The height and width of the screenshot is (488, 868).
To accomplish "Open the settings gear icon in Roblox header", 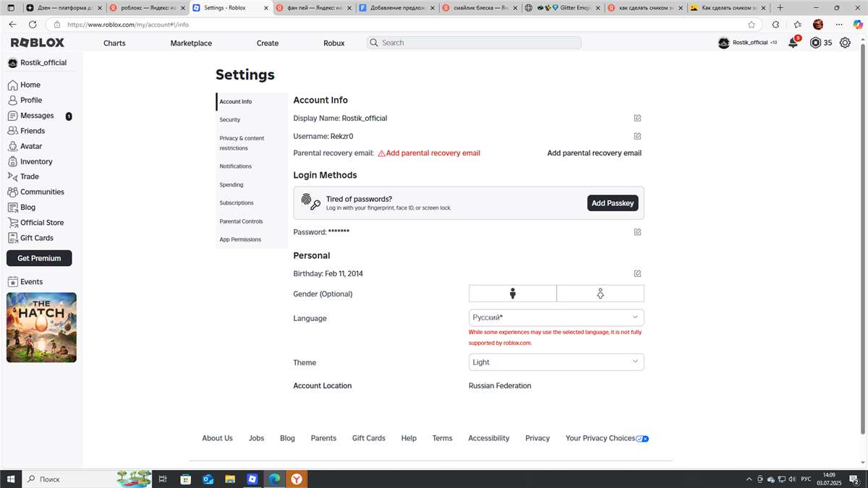I will point(845,43).
